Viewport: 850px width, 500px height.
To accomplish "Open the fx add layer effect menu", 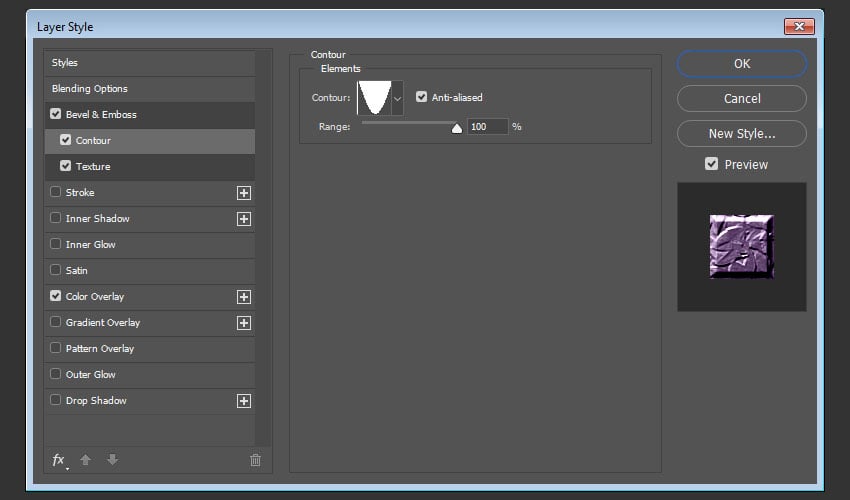I will tap(59, 460).
